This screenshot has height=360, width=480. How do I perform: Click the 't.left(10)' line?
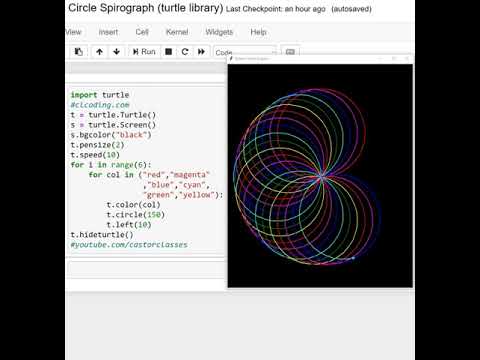129,225
